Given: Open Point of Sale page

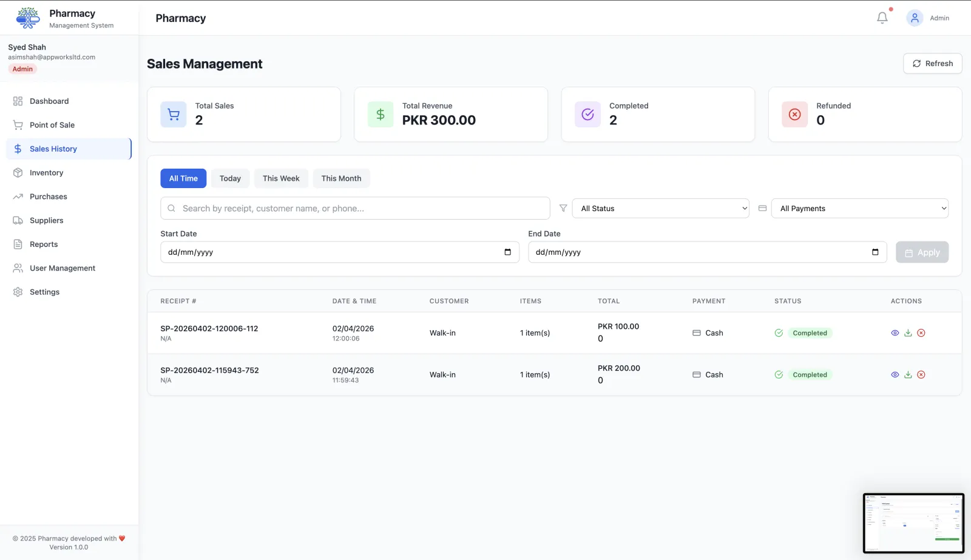Looking at the screenshot, I should tap(69, 125).
